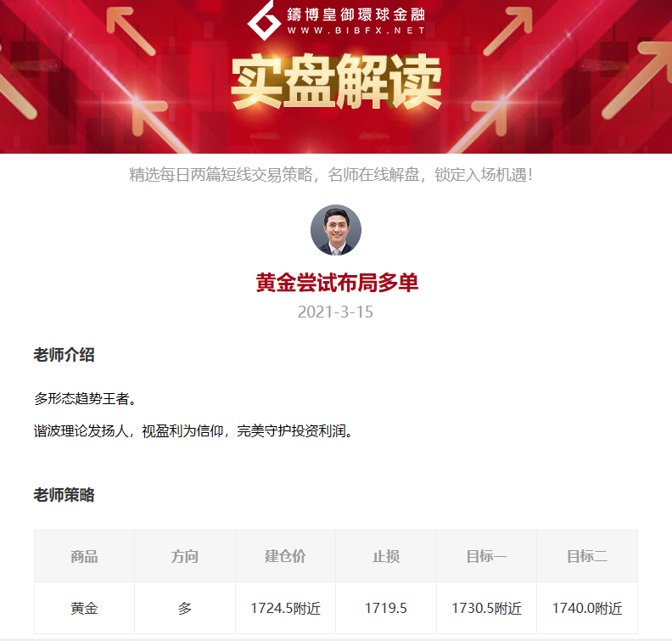Click the 老师策略 section heading
This screenshot has height=641, width=672.
(64, 495)
